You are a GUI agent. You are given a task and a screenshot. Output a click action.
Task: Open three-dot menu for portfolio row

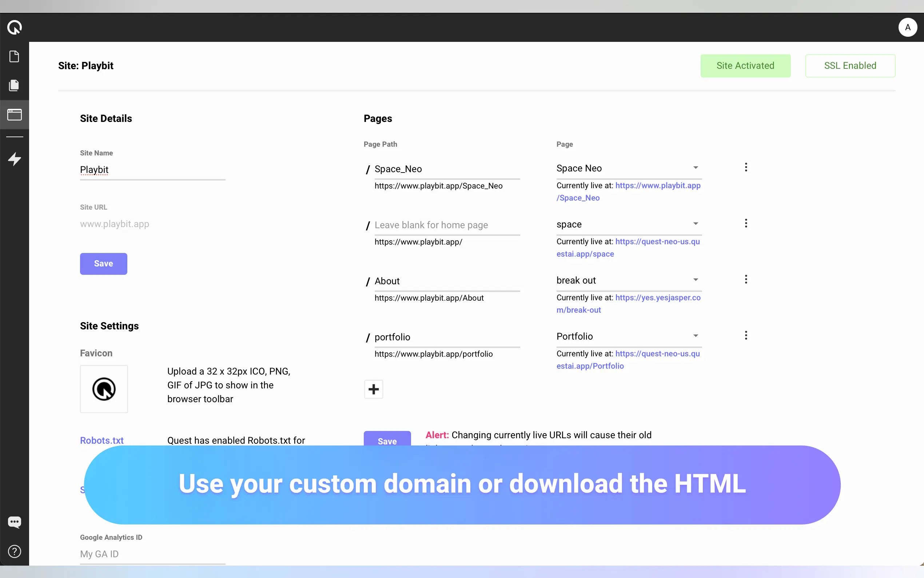pos(746,336)
